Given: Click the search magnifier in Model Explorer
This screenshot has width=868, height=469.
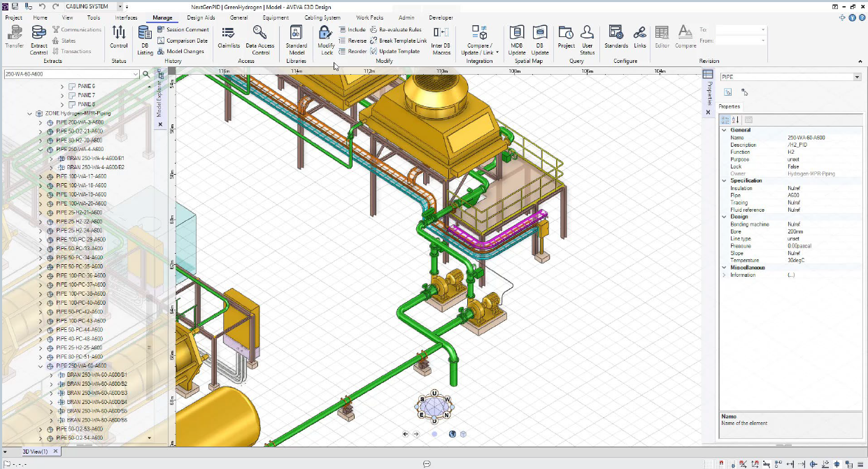Looking at the screenshot, I should (146, 73).
